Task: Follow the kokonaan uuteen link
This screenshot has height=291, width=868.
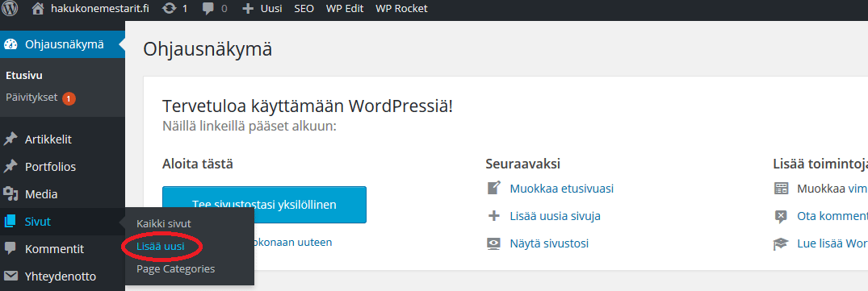Action: (x=292, y=242)
